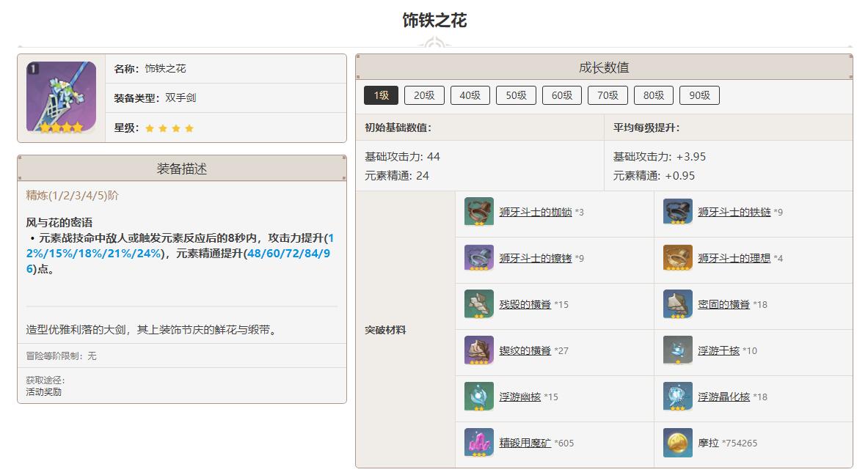This screenshot has width=868, height=475.
Task: Open the 密固的横脊 link
Action: click(723, 305)
